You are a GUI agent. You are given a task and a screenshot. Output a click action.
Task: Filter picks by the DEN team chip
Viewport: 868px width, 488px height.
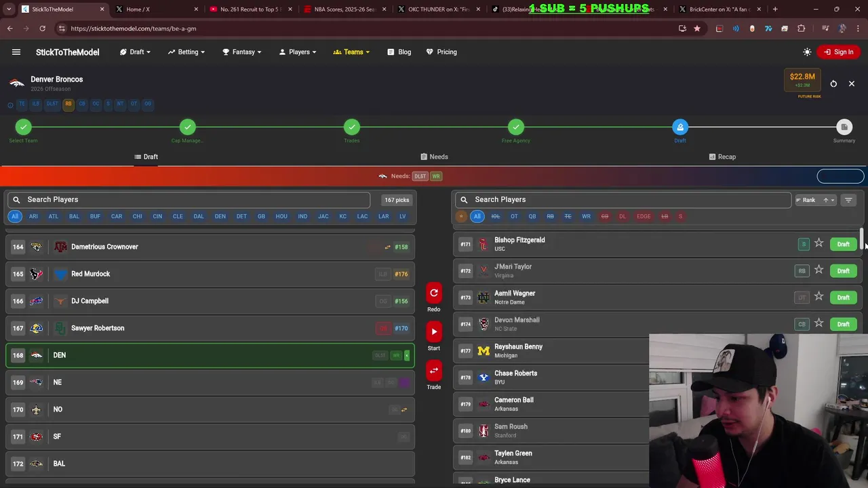click(x=220, y=216)
